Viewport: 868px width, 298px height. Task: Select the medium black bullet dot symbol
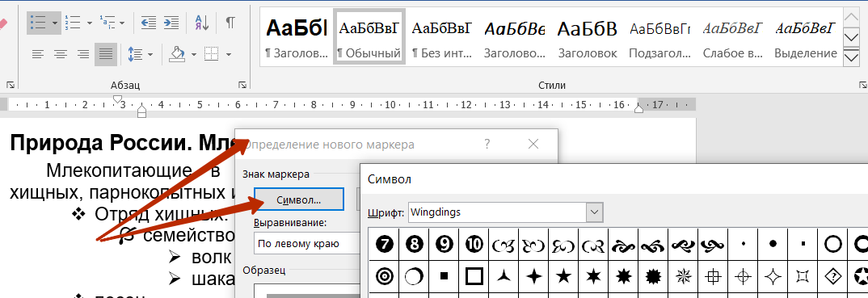pos(773,243)
